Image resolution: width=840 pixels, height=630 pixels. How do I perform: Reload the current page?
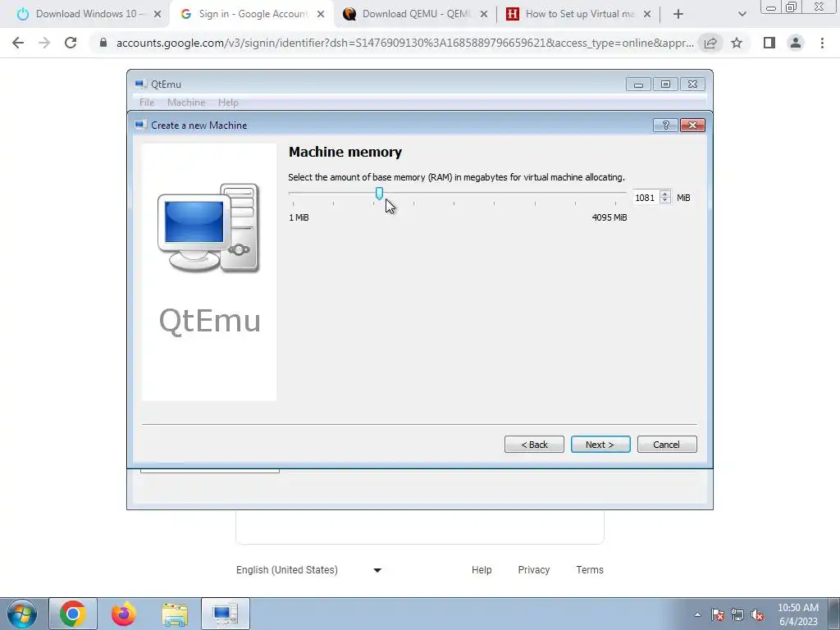pyautogui.click(x=71, y=43)
